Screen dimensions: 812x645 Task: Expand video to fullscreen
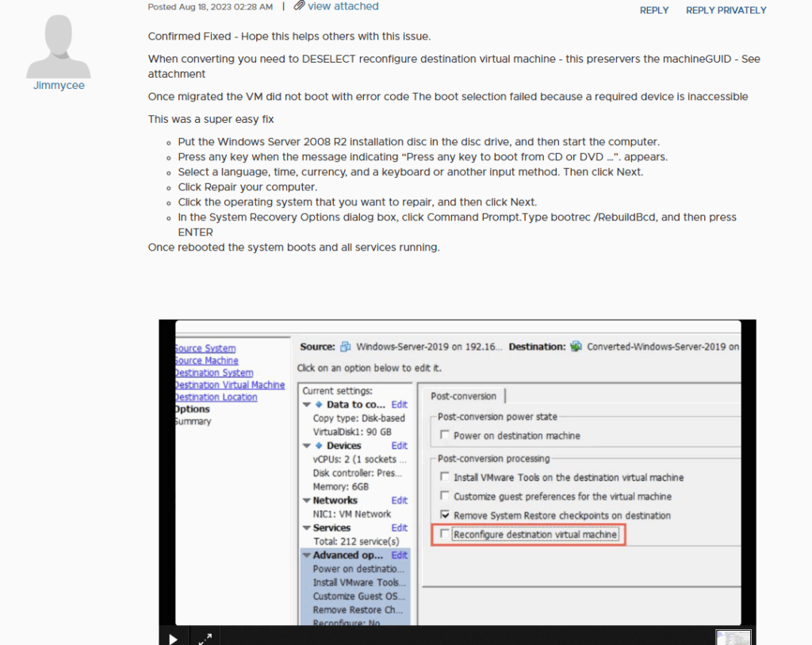(205, 637)
